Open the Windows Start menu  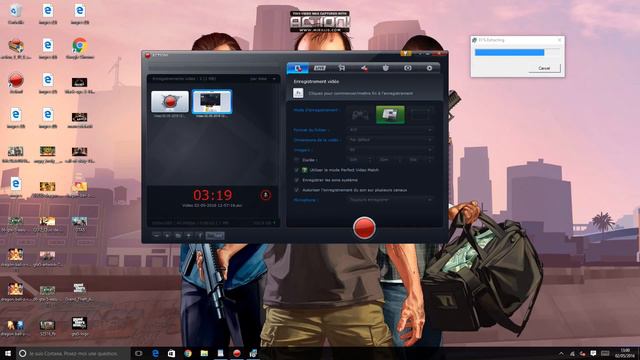(x=8, y=353)
